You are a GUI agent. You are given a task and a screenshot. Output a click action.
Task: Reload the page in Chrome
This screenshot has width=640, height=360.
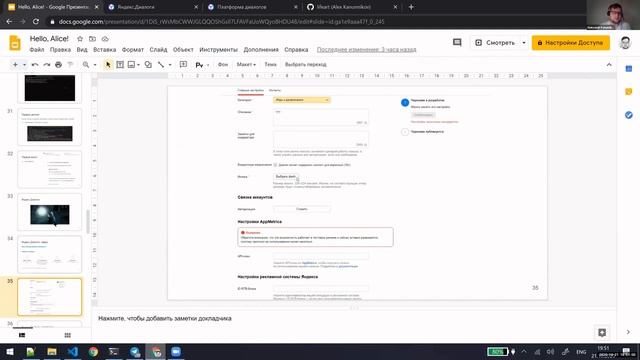[x=36, y=21]
